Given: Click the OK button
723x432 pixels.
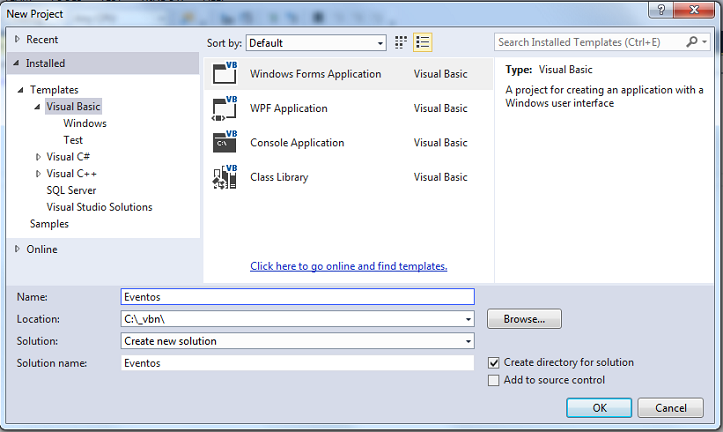Looking at the screenshot, I should pos(599,408).
